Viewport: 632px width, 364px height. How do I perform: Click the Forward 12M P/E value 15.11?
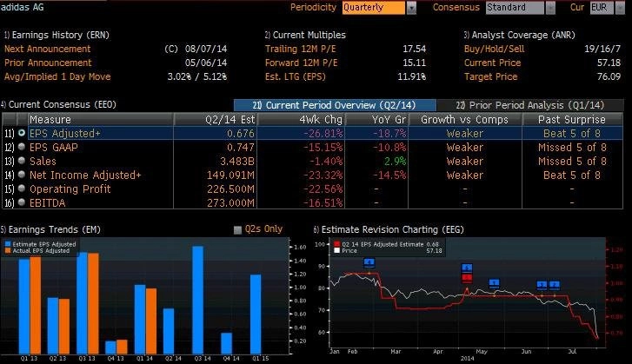tap(415, 63)
